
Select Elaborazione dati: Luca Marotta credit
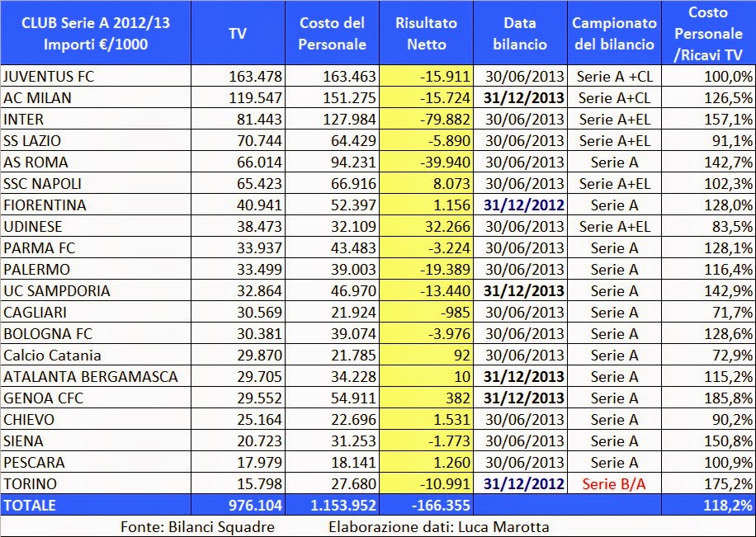439,526
